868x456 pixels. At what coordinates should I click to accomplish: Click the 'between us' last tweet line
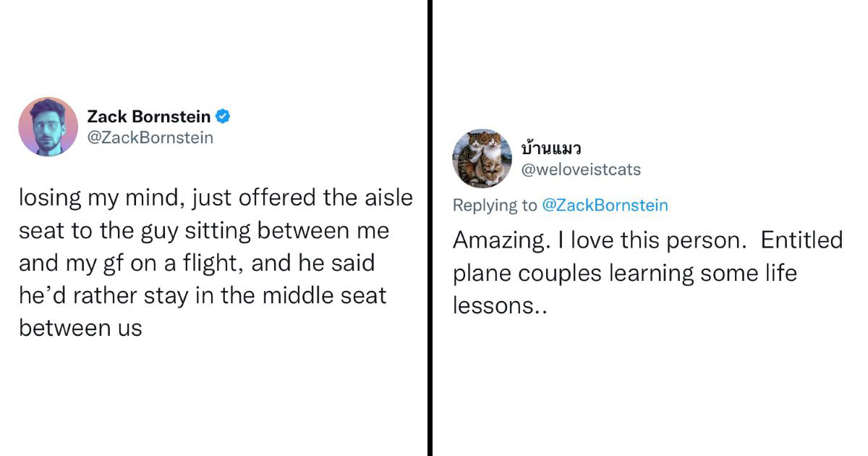[x=80, y=328]
